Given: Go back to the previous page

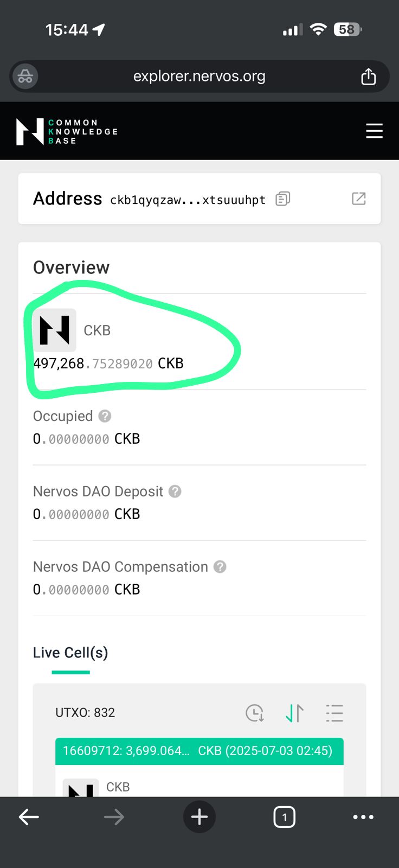Looking at the screenshot, I should [29, 816].
